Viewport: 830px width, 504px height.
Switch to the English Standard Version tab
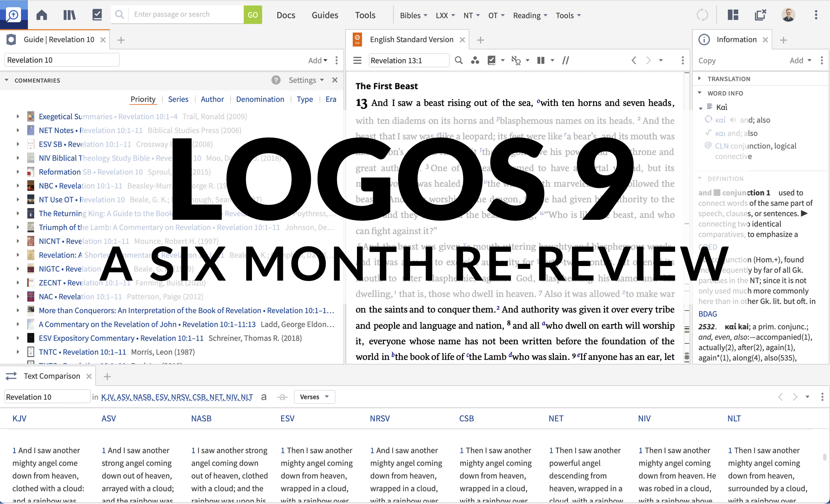(x=411, y=39)
